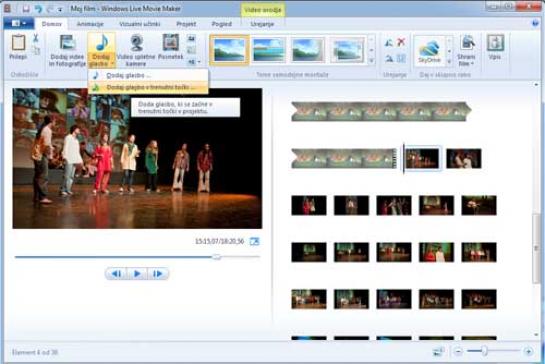545x364 pixels.
Task: Click the Dodaj glasbo music note button
Action: [101, 50]
